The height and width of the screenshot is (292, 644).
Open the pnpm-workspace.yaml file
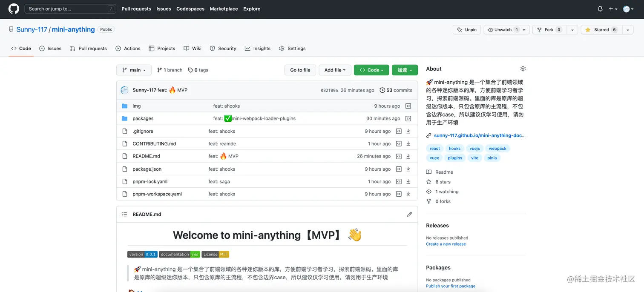(157, 194)
